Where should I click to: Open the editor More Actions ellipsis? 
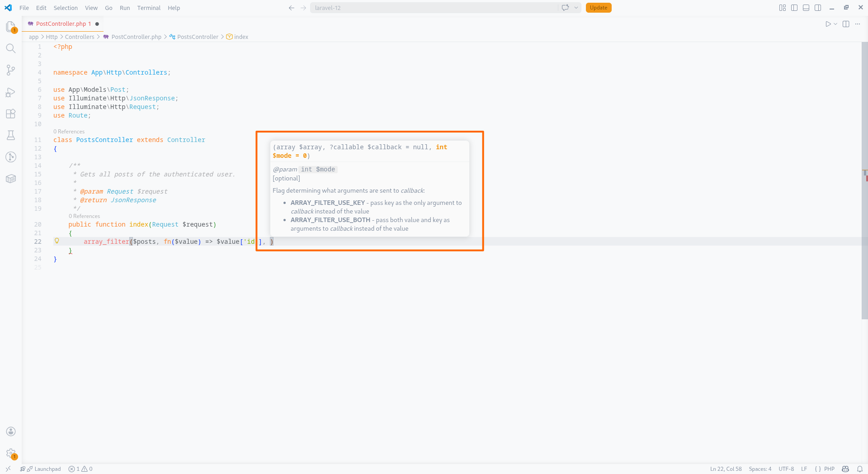pos(858,24)
